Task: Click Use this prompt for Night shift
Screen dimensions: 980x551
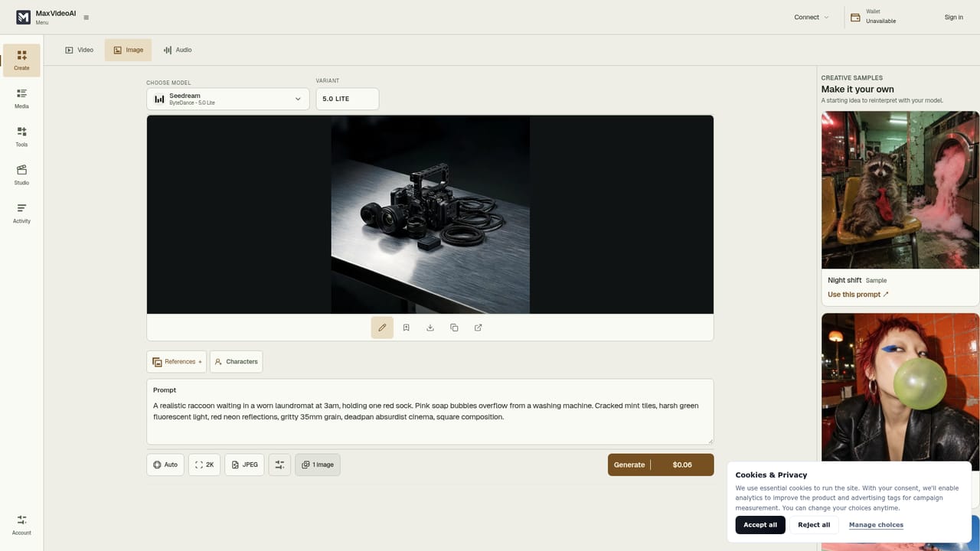Action: (x=858, y=295)
